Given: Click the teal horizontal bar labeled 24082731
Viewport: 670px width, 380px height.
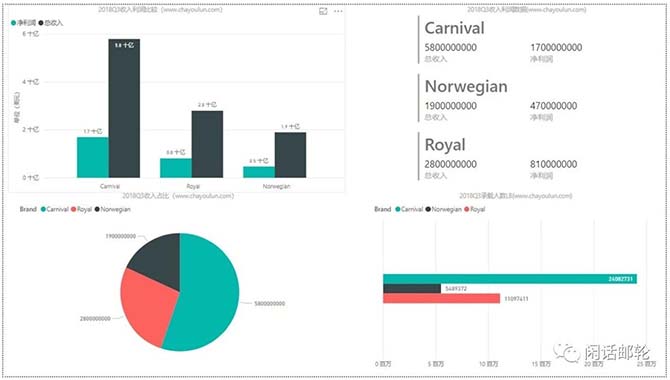Looking at the screenshot, I should 510,279.
